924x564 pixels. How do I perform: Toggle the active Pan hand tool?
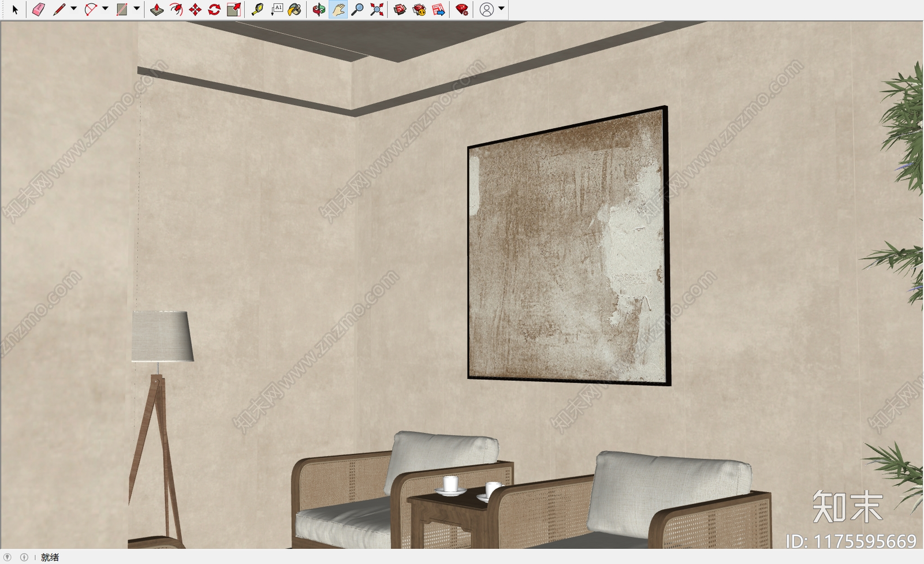[338, 9]
